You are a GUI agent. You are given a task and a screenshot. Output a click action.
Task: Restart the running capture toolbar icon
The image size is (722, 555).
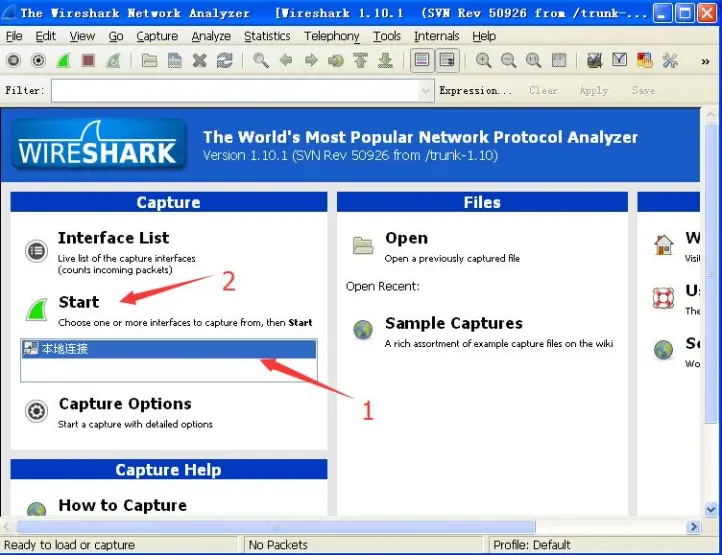tap(113, 60)
